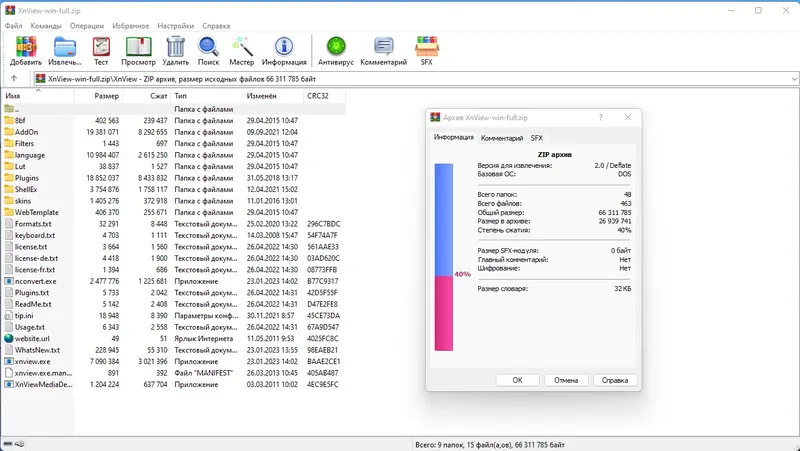Viewport: 800px width, 451px height.
Task: Select the AddOn folder icon
Action: coord(9,132)
